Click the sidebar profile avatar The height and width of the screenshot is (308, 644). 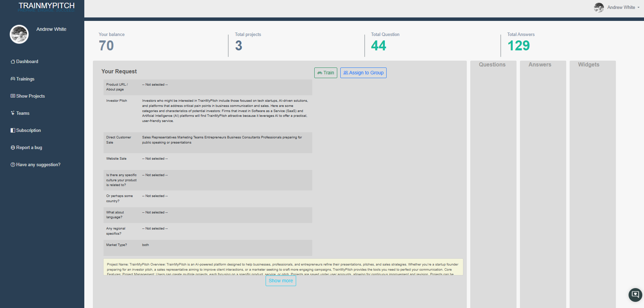(x=19, y=34)
